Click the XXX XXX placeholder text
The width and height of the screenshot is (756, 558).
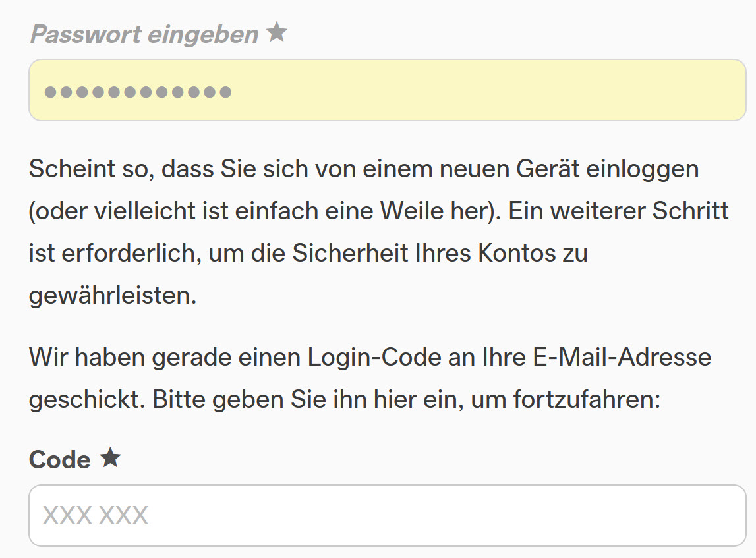[96, 515]
